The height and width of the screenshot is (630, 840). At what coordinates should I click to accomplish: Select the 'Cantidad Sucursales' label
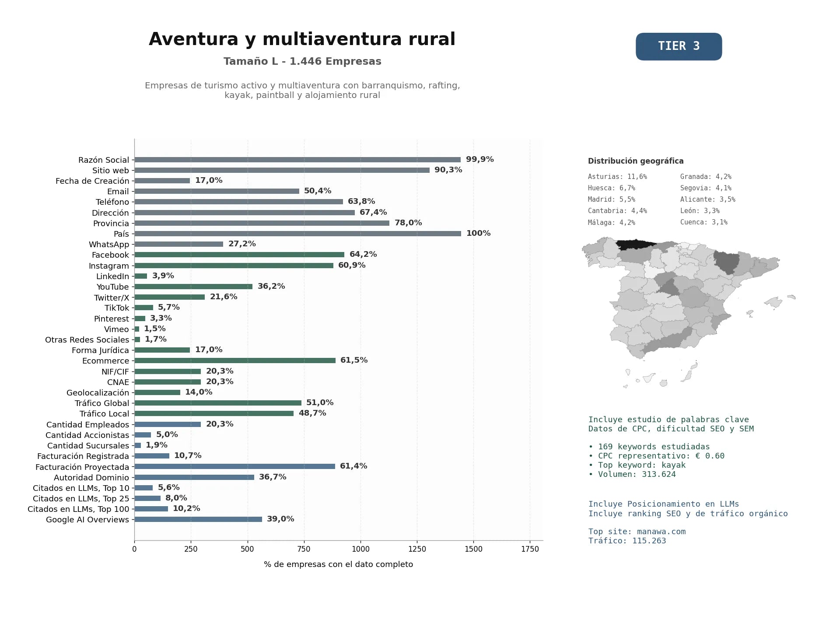(88, 446)
